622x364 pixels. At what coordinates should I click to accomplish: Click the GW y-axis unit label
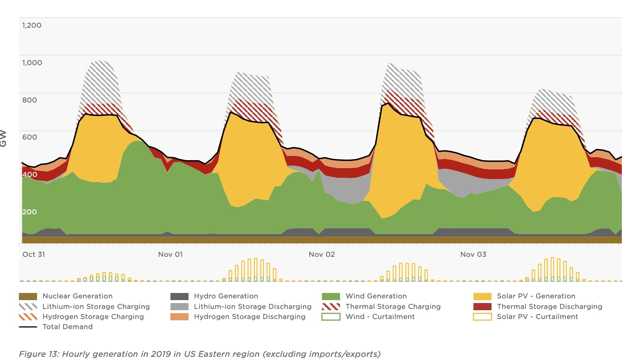point(3,138)
